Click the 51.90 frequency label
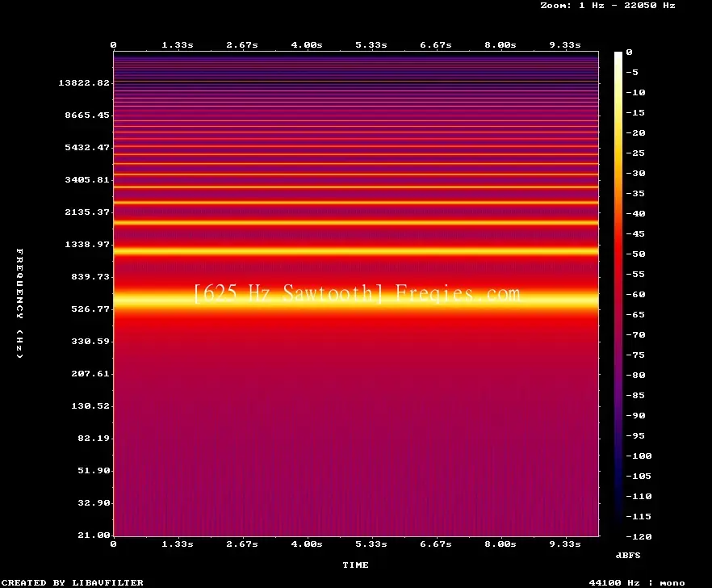The width and height of the screenshot is (712, 588). click(94, 470)
